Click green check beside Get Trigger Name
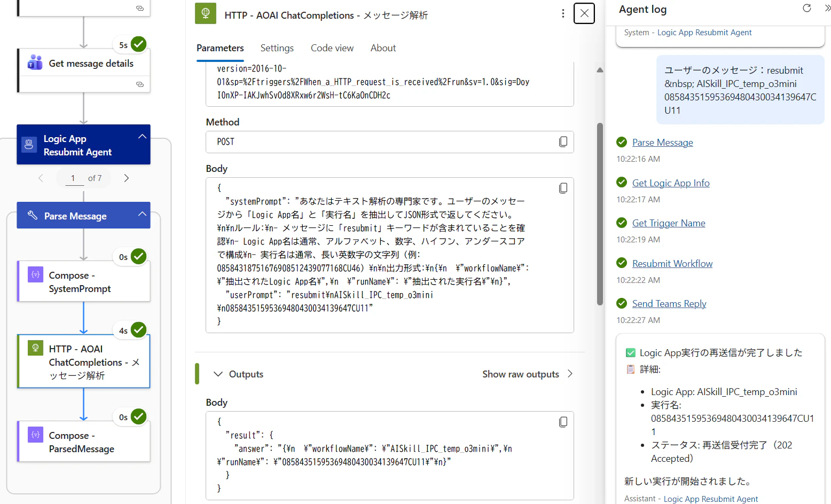This screenshot has width=831, height=504. [622, 223]
